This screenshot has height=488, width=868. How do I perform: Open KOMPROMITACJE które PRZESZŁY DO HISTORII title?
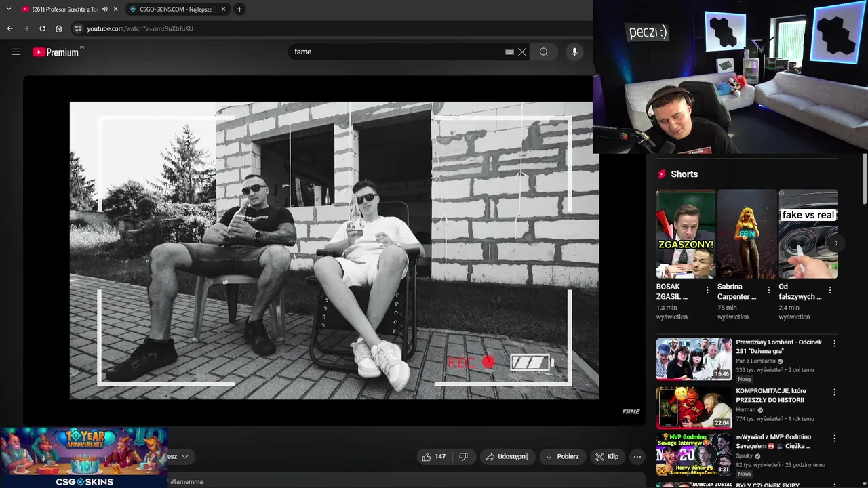pos(770,396)
